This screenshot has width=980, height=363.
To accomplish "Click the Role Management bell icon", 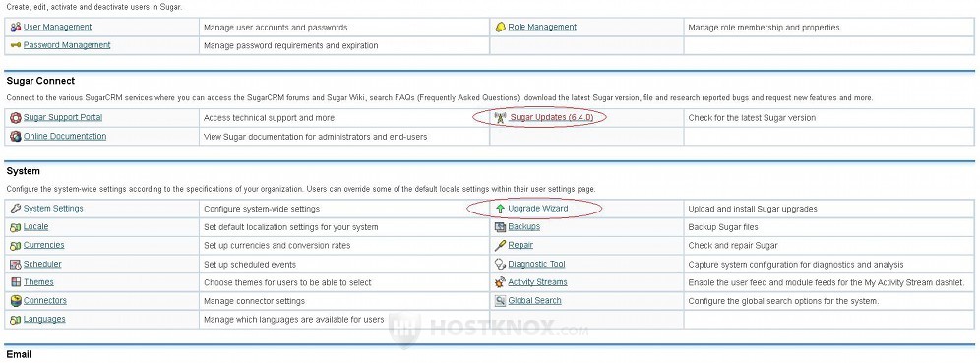I will pyautogui.click(x=500, y=27).
